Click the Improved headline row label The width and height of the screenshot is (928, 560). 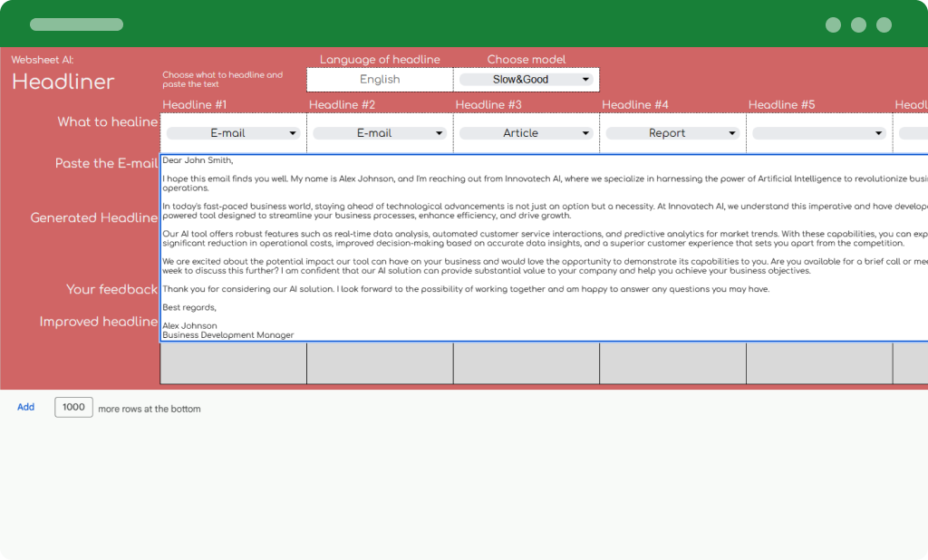(x=98, y=322)
